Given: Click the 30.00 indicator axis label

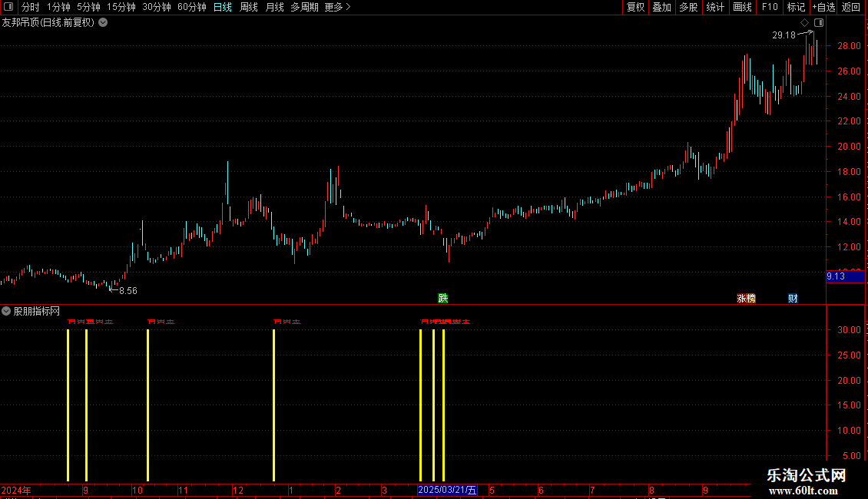Looking at the screenshot, I should coord(849,330).
